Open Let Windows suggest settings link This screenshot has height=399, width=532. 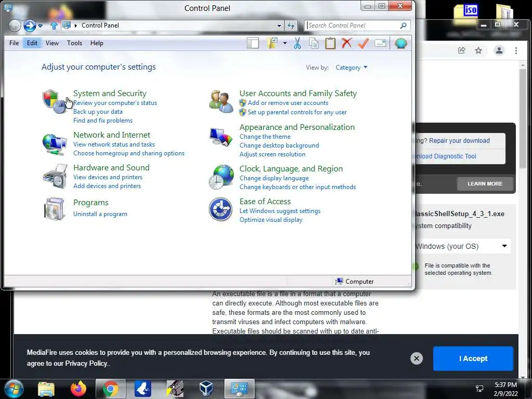point(280,211)
